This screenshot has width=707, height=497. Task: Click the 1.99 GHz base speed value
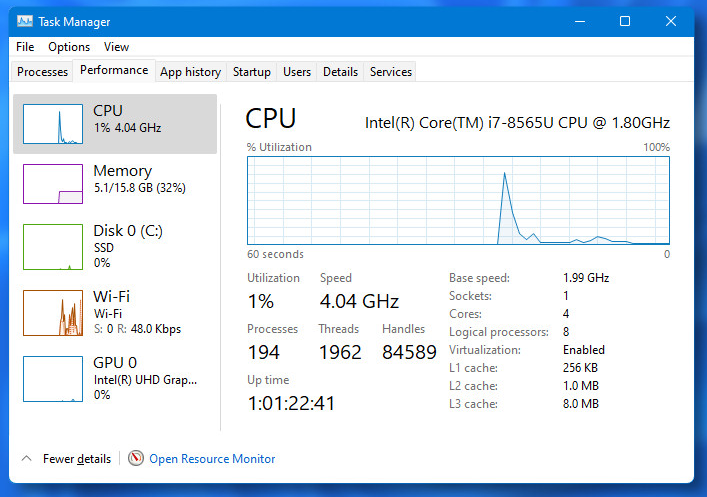[586, 278]
